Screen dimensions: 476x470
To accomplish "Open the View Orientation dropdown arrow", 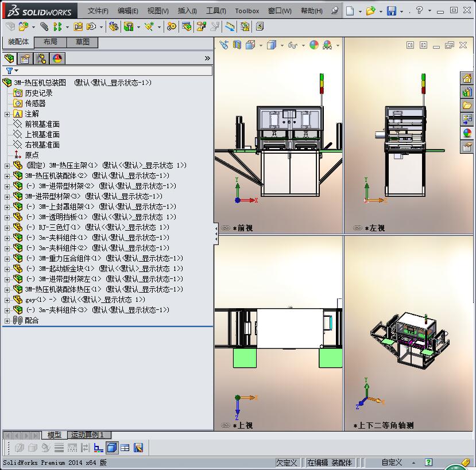I will coord(261,46).
